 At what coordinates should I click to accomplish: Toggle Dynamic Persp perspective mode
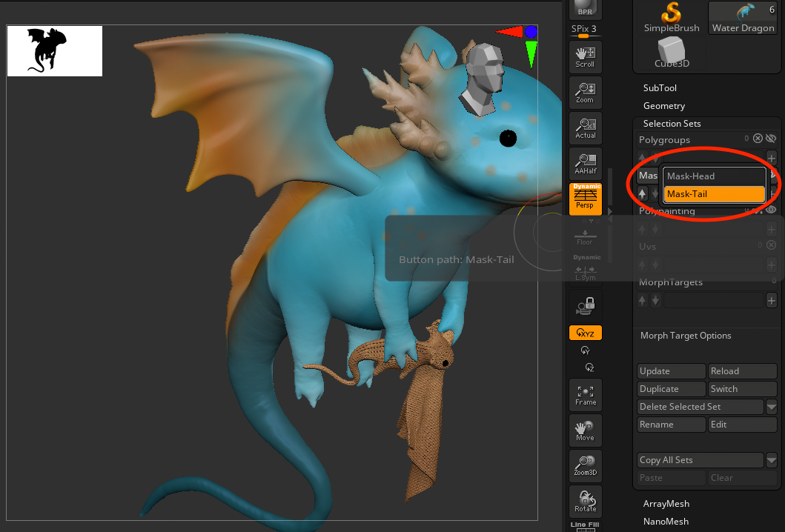pyautogui.click(x=586, y=199)
